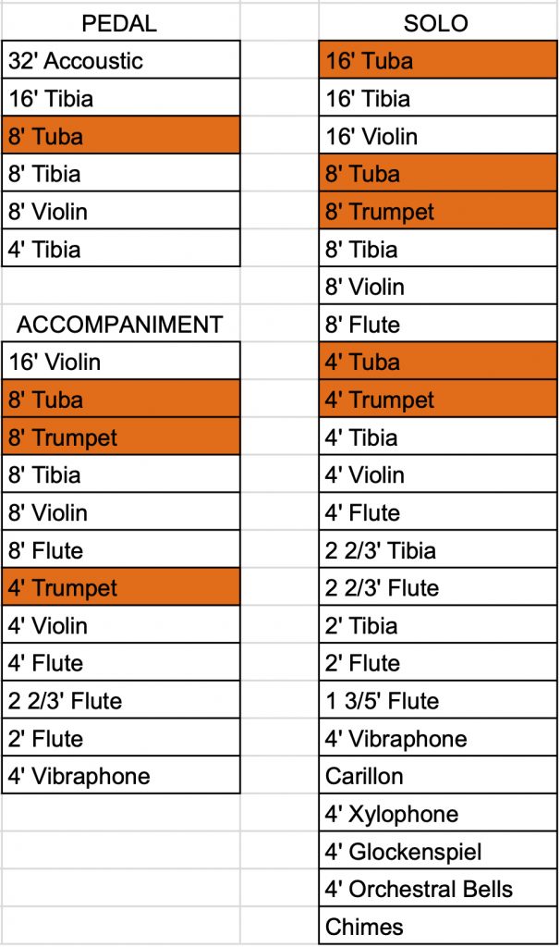Image resolution: width=560 pixels, height=947 pixels.
Task: Select the 16' Violin cell under Accompaniment
Action: pyautogui.click(x=120, y=362)
